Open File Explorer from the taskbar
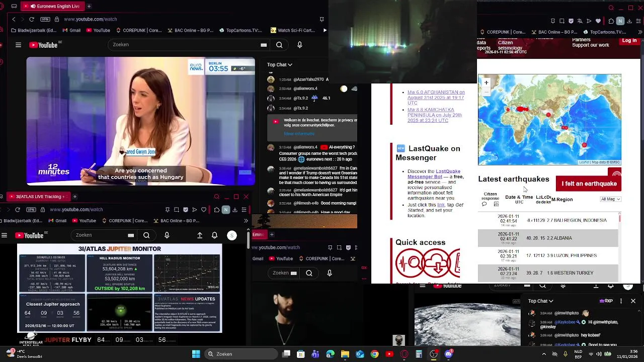Image resolution: width=644 pixels, height=362 pixels. pos(345,354)
